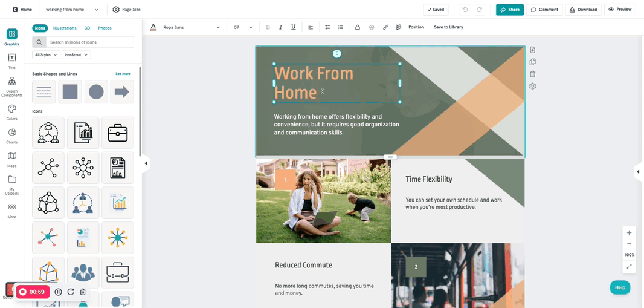Open the font family dropdown Ropa Sans
Image resolution: width=644 pixels, height=308 pixels.
pyautogui.click(x=192, y=27)
